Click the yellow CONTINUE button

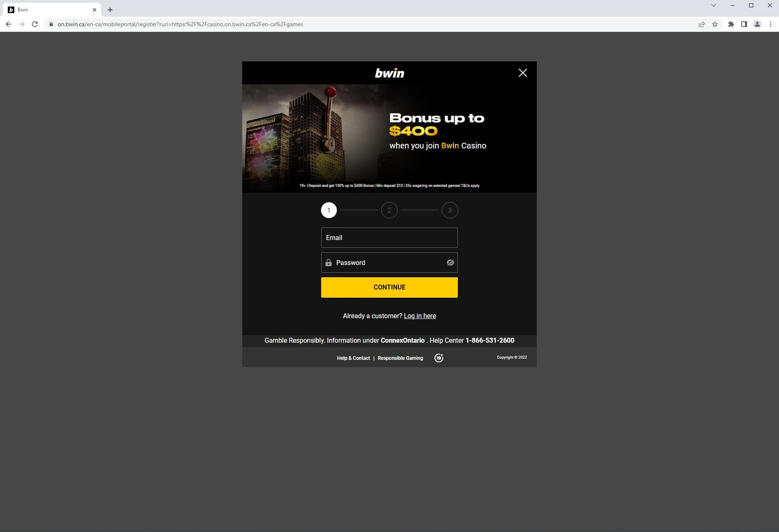[x=389, y=287]
